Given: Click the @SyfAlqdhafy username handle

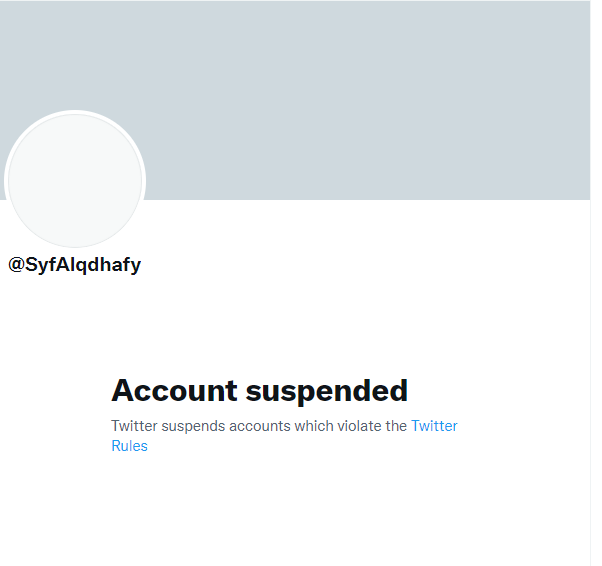Looking at the screenshot, I should point(75,265).
